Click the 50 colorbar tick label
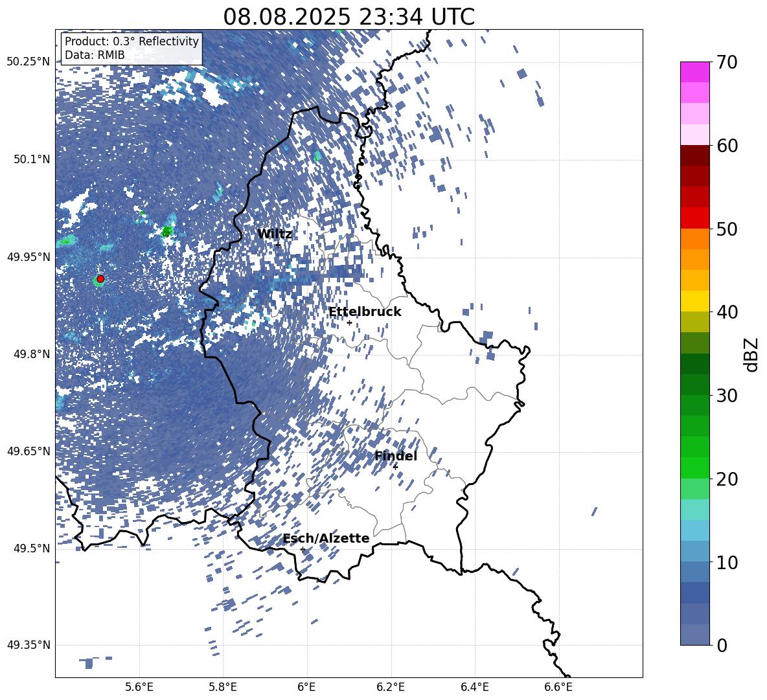Screen dimensions: 767x700 click(x=727, y=229)
